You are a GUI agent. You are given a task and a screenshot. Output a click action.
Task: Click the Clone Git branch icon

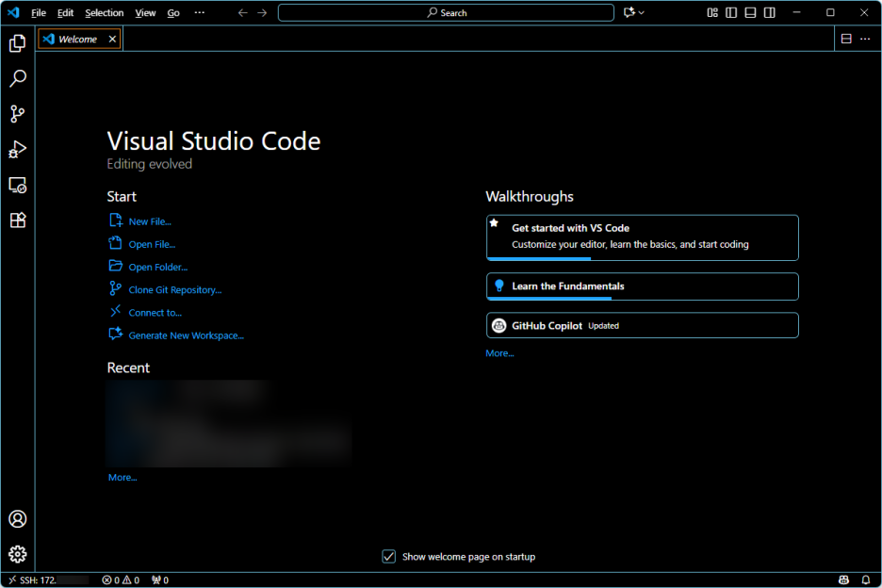115,288
